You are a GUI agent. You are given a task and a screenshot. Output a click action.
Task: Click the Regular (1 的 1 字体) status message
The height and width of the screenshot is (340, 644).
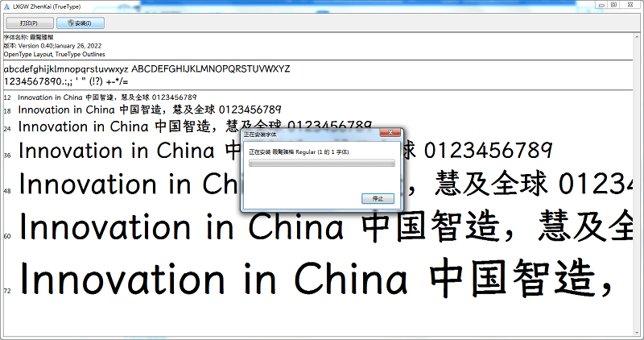point(299,152)
